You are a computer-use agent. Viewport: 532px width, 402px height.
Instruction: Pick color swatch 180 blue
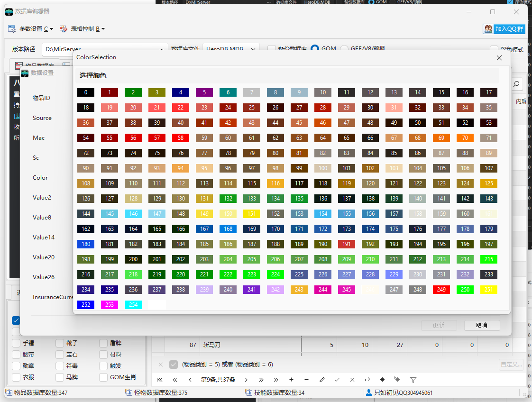pyautogui.click(x=86, y=244)
